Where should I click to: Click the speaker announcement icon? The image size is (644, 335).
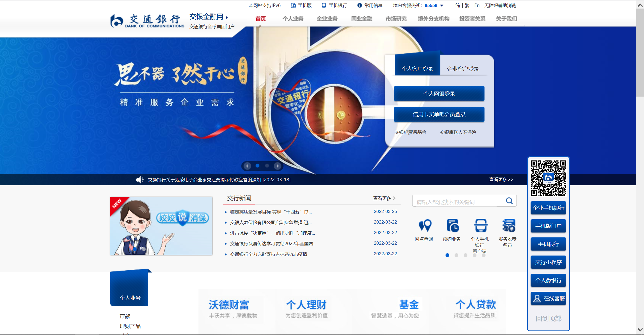click(140, 180)
